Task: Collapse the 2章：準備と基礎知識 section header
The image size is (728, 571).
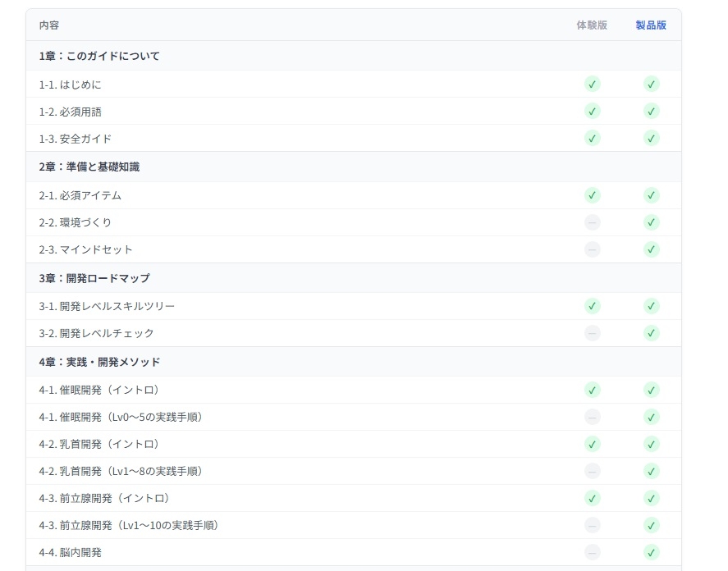Action: pos(89,167)
